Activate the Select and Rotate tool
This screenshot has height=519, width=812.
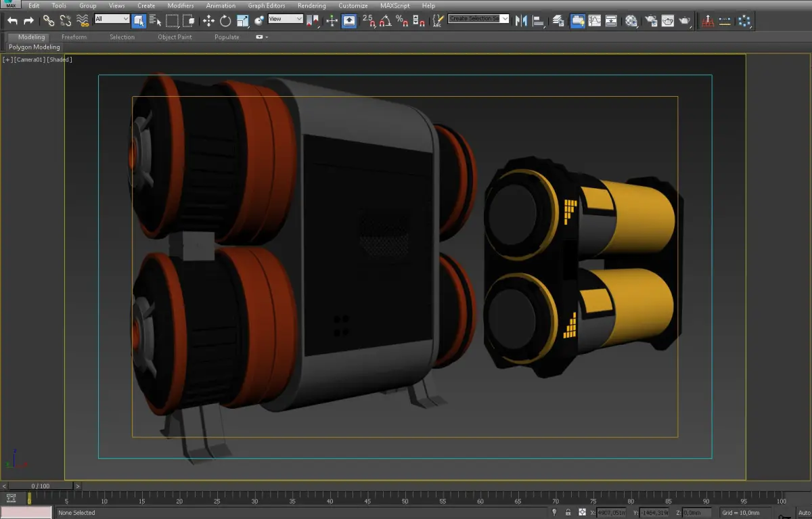coord(225,21)
